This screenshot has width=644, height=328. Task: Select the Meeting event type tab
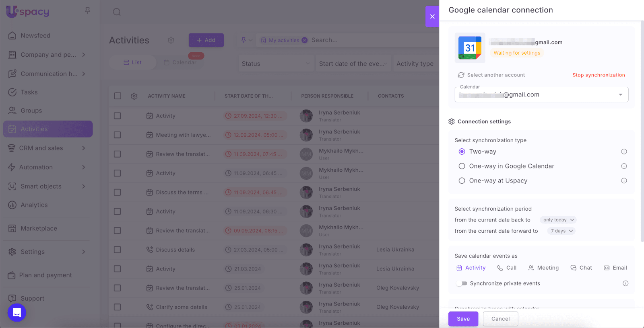tap(543, 268)
